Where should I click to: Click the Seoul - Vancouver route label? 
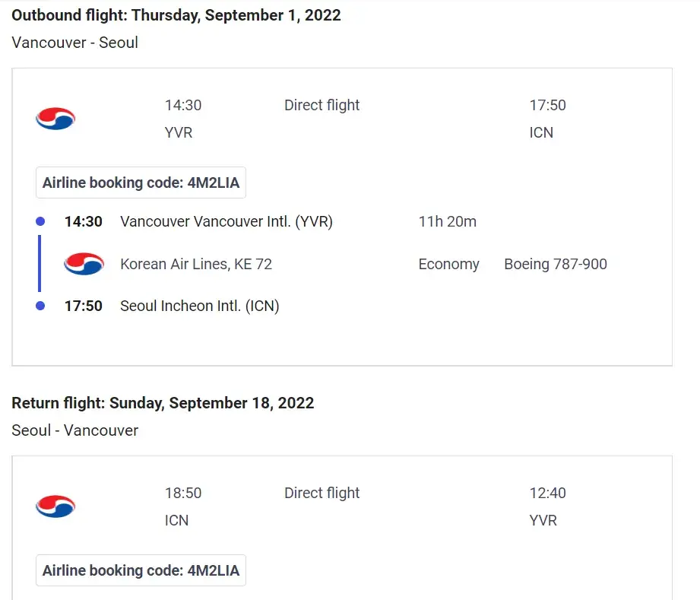75,430
